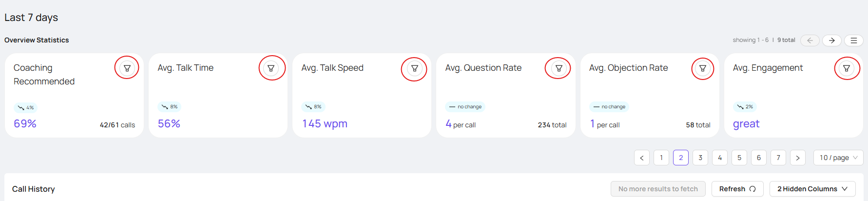Click No more results to fetch button
Screen dimensions: 868x201
tap(658, 189)
